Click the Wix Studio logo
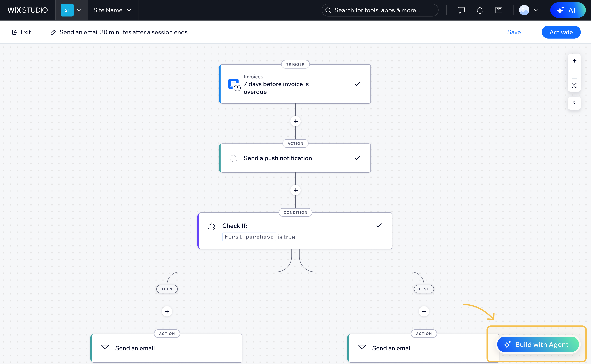 tap(27, 10)
